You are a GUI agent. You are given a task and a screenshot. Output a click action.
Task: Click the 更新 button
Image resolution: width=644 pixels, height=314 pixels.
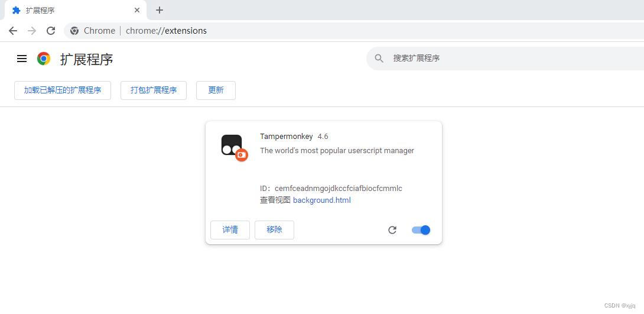click(216, 90)
